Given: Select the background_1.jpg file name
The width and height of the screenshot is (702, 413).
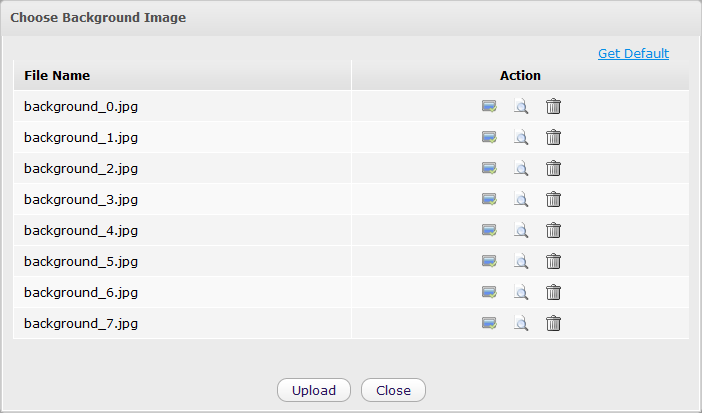Looking at the screenshot, I should 81,137.
